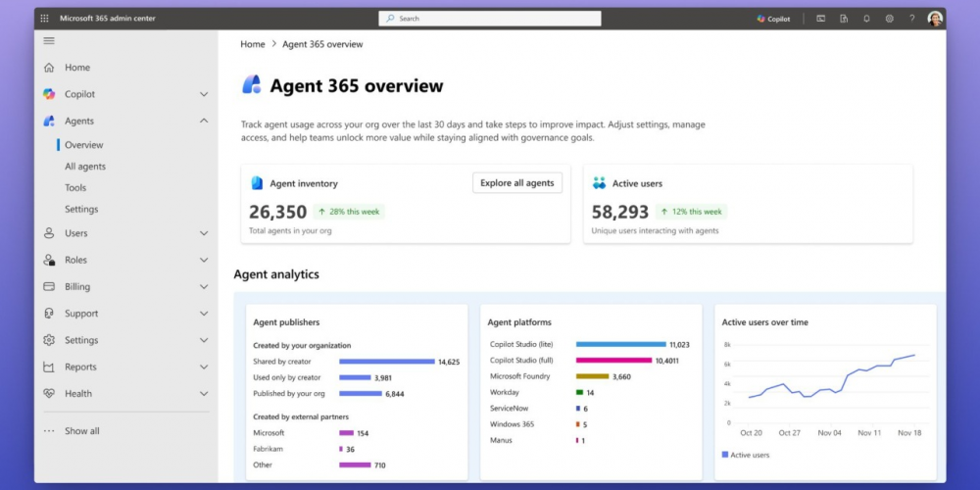This screenshot has height=490, width=980.
Task: Go to Home breadcrumb link
Action: 253,44
